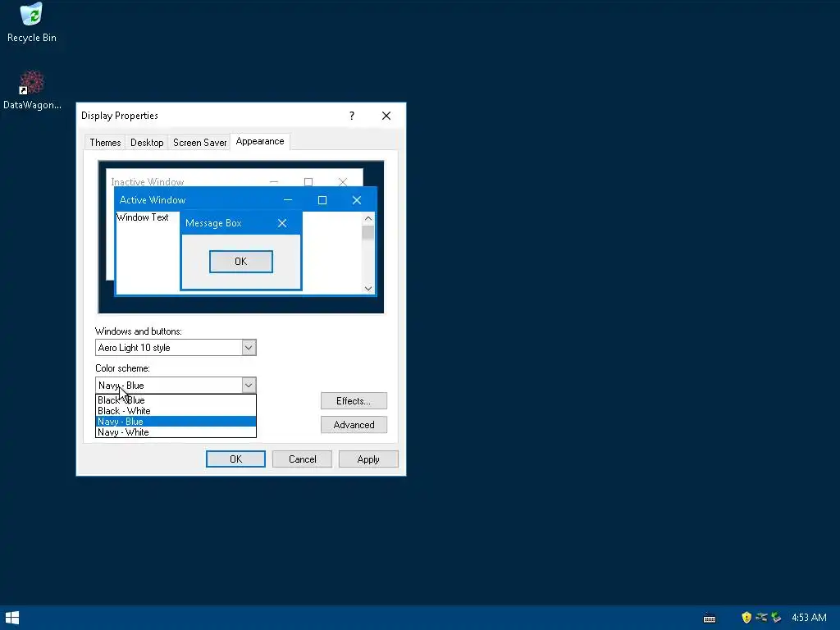Select Navy - Blue in the list

tap(176, 422)
